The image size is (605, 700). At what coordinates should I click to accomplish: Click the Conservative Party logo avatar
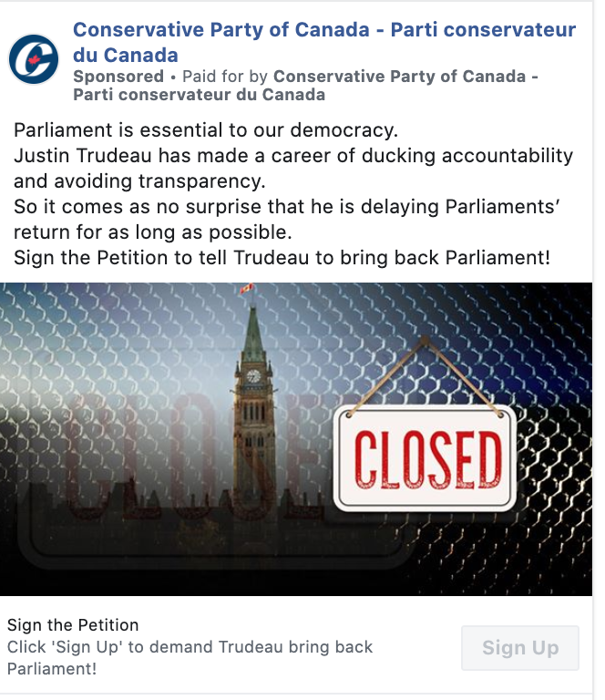[x=34, y=59]
